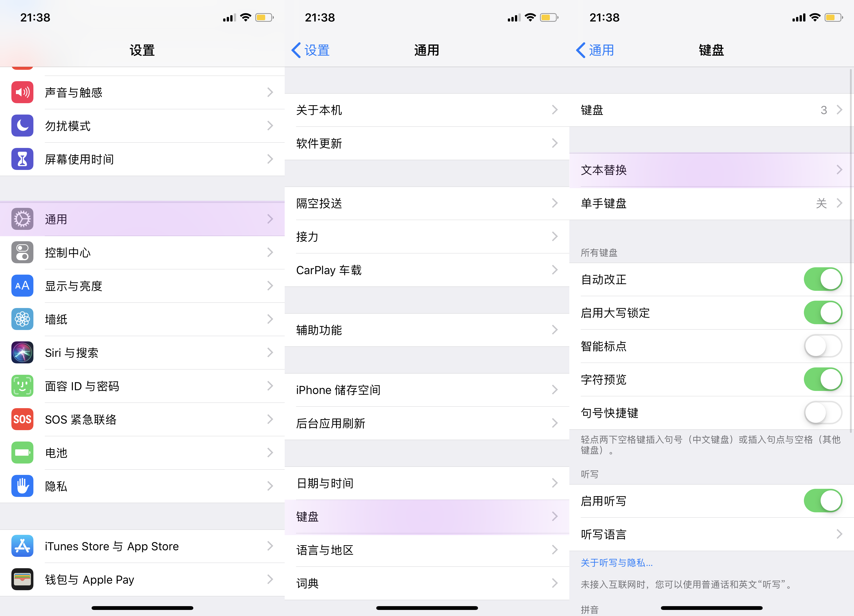Tap cellular signal bars in middle screen status bar
Image resolution: width=854 pixels, height=616 pixels.
[x=514, y=17]
